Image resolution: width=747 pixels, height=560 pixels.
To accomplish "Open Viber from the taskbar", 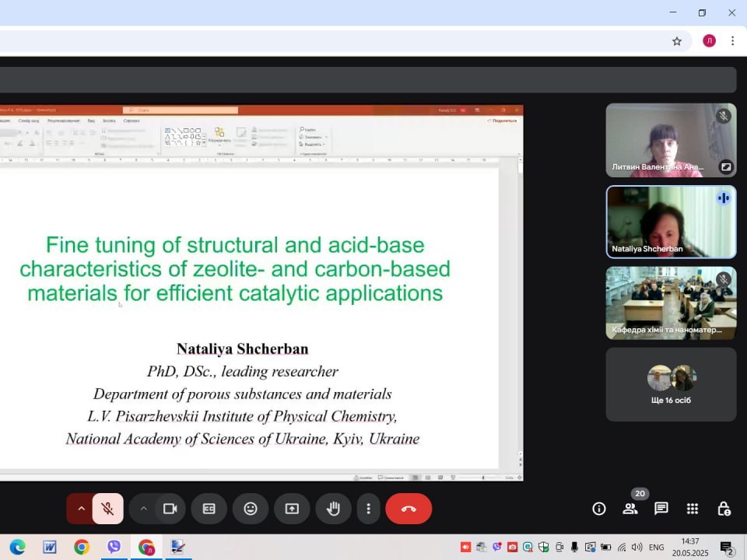I will point(114,547).
